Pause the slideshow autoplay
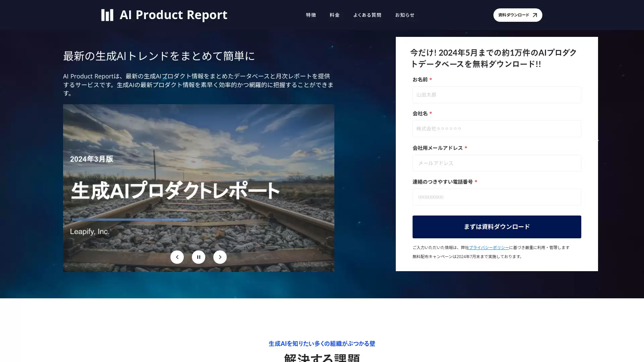This screenshot has width=644, height=362. tap(199, 257)
